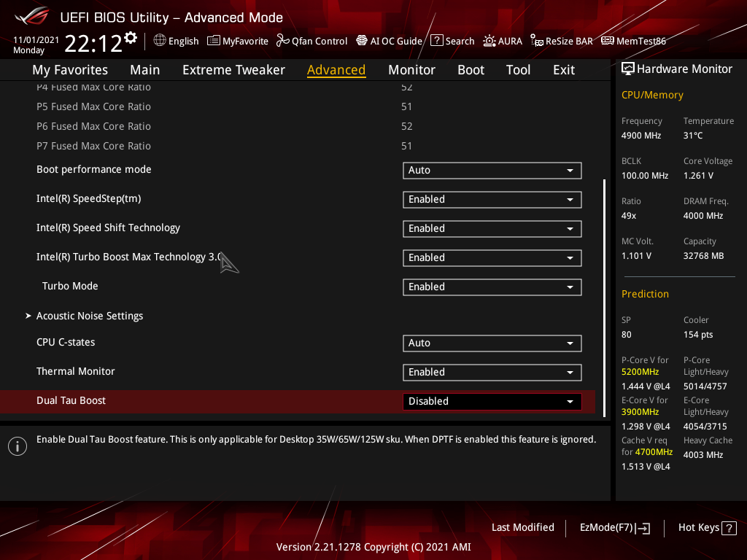Image resolution: width=747 pixels, height=560 pixels.
Task: Select P5 Fused Max Core Ratio row
Action: [298, 106]
